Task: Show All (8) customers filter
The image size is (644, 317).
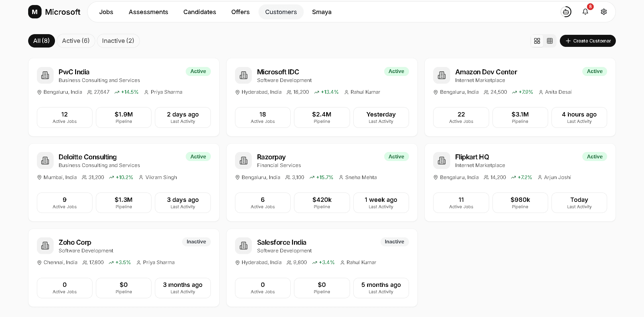Action: click(42, 41)
